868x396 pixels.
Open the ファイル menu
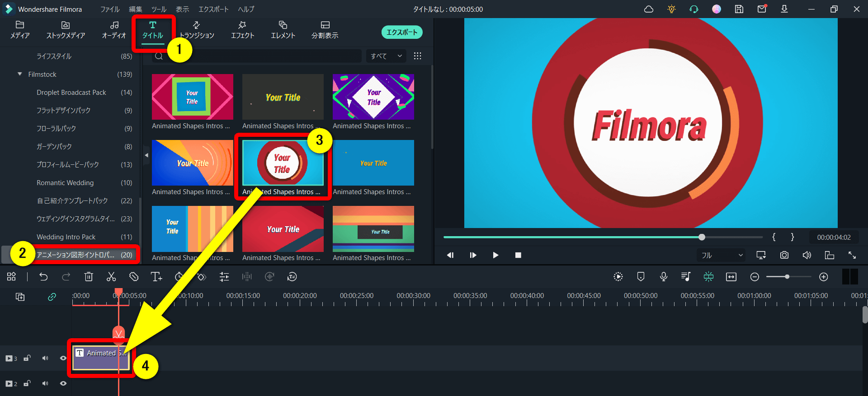[110, 9]
